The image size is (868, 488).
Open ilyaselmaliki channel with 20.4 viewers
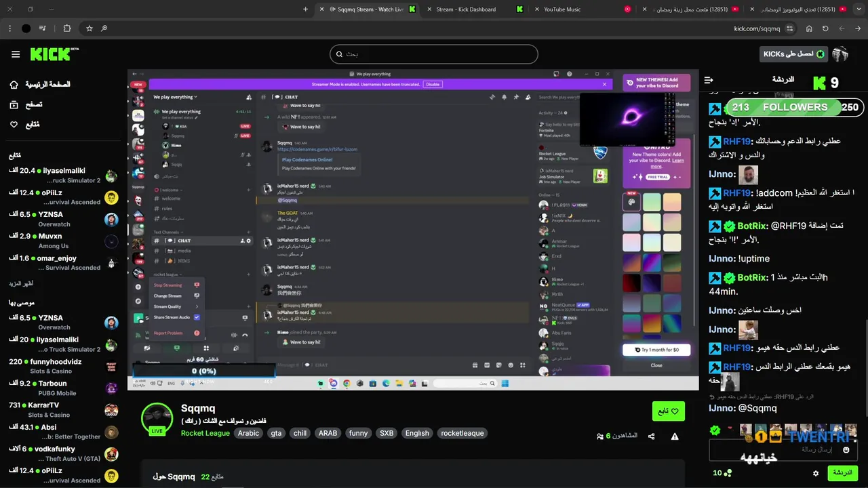(63, 176)
